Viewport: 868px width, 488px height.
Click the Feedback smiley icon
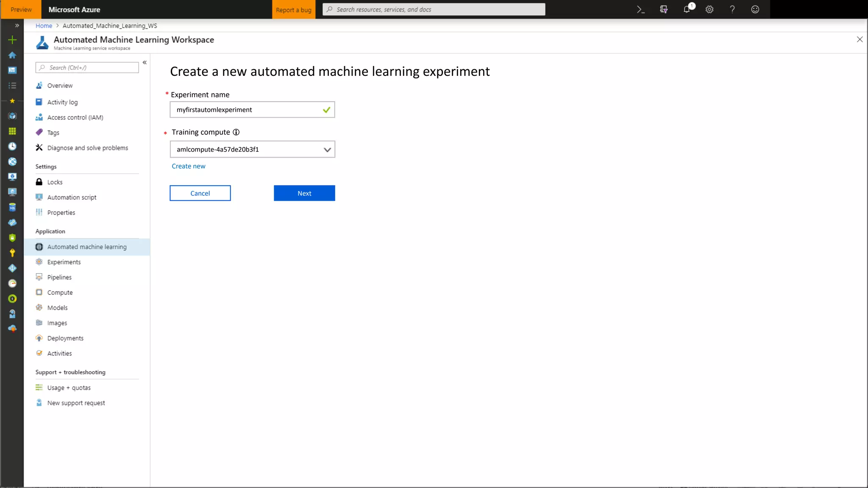pos(755,9)
